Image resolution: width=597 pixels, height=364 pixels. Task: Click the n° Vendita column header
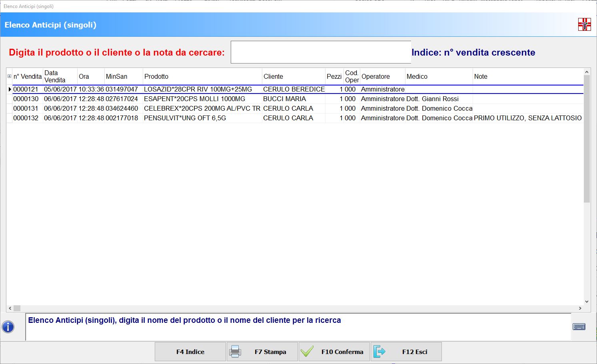(x=28, y=76)
